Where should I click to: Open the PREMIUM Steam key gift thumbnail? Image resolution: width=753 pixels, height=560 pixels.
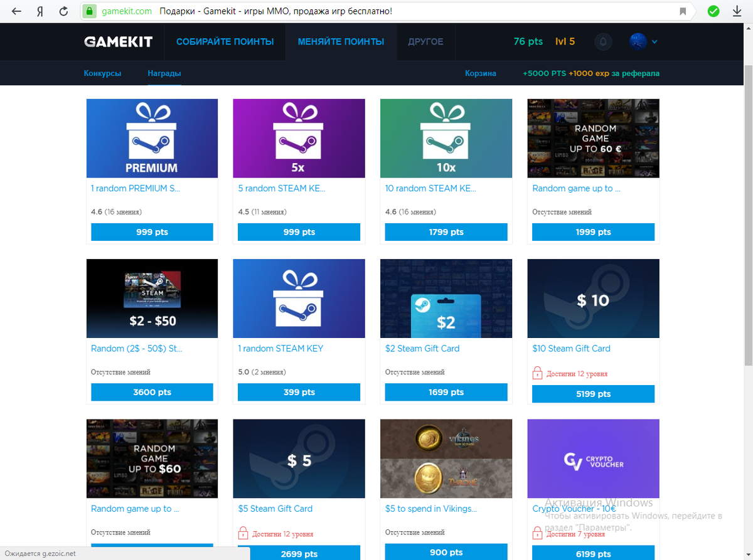tap(152, 138)
